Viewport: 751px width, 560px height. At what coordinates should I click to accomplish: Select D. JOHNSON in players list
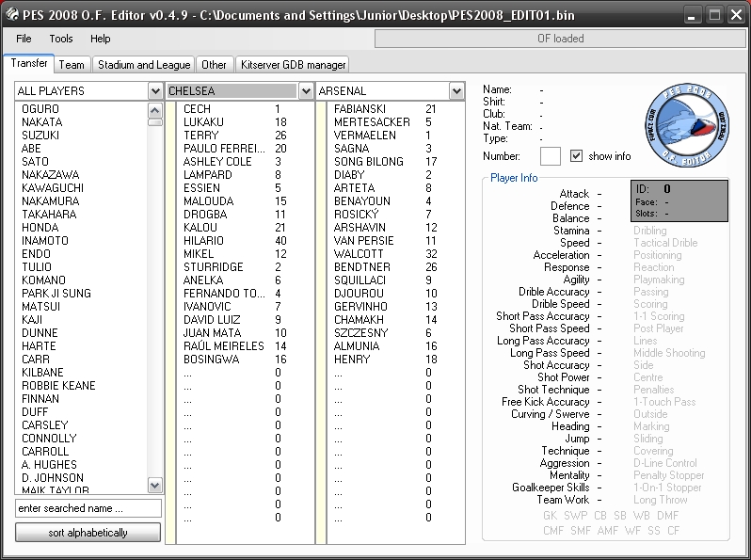click(x=53, y=478)
